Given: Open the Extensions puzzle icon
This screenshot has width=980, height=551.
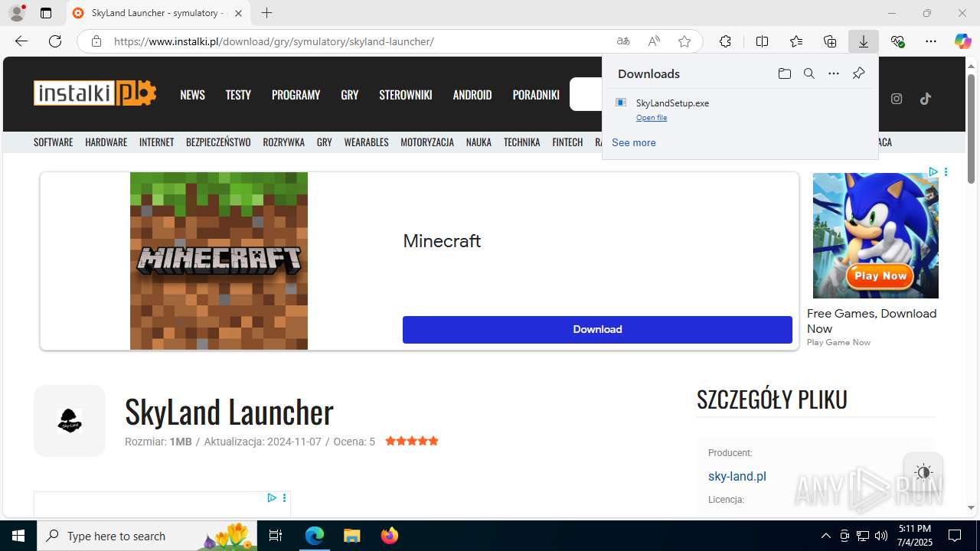Looking at the screenshot, I should [x=725, y=41].
